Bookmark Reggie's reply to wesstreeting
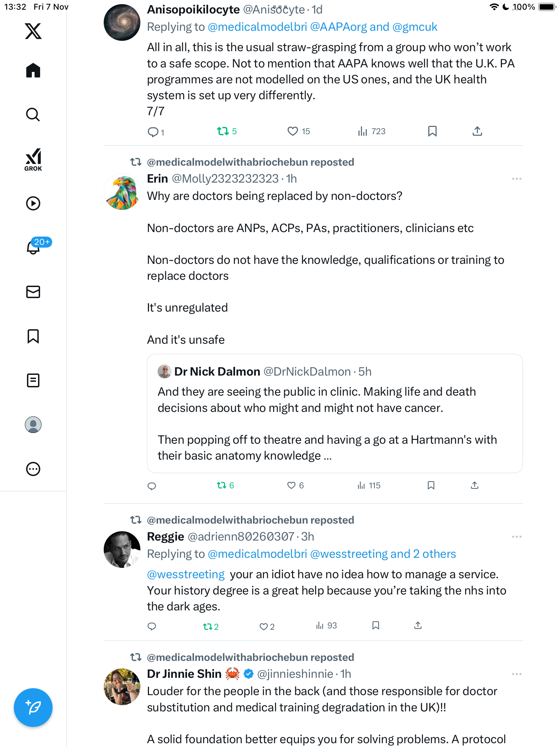The width and height of the screenshot is (560, 747). pos(376,625)
